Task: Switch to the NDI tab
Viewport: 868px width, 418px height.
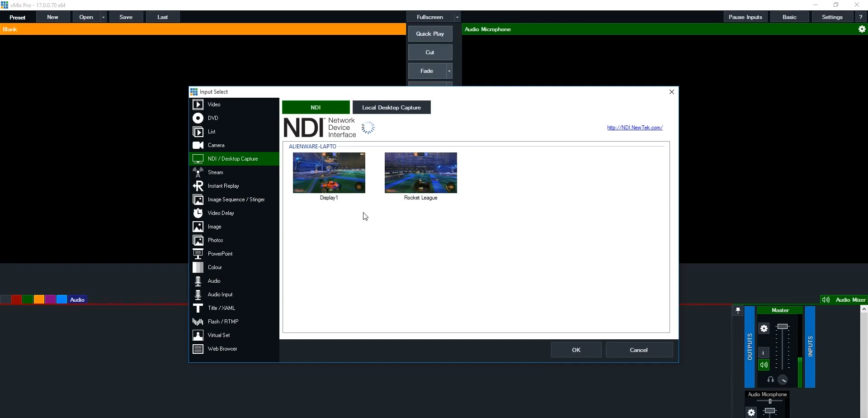Action: point(316,107)
